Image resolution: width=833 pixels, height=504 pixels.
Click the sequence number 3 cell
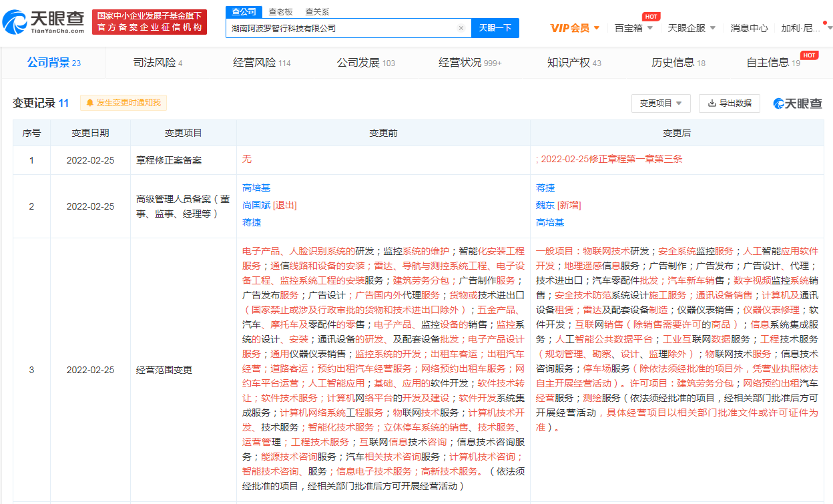click(x=31, y=370)
